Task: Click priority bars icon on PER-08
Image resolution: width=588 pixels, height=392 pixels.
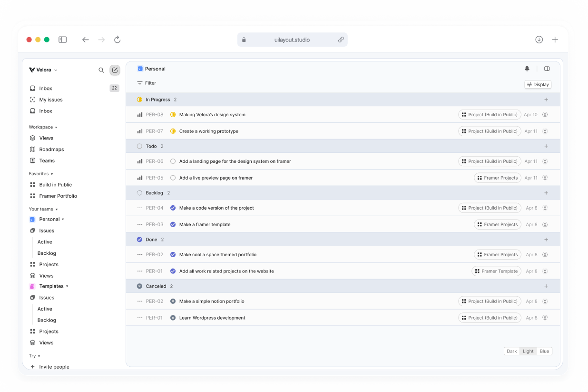Action: click(x=140, y=115)
